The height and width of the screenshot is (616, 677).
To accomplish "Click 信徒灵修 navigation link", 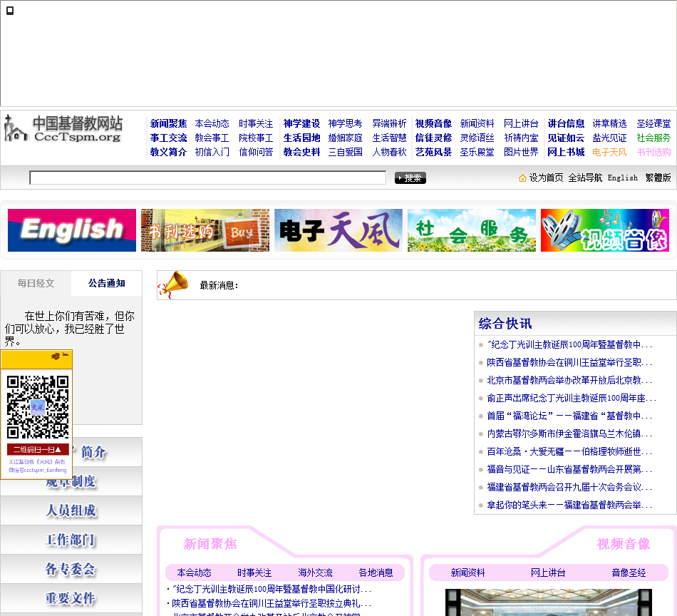I will [x=433, y=138].
